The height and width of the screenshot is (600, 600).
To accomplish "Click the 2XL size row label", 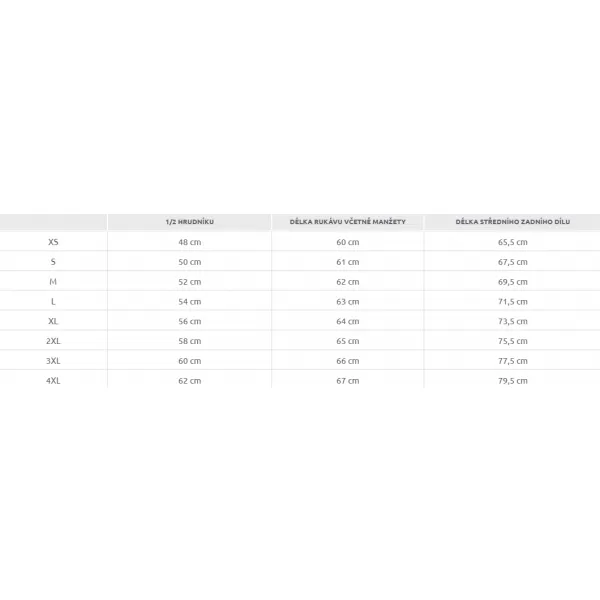I will click(53, 341).
